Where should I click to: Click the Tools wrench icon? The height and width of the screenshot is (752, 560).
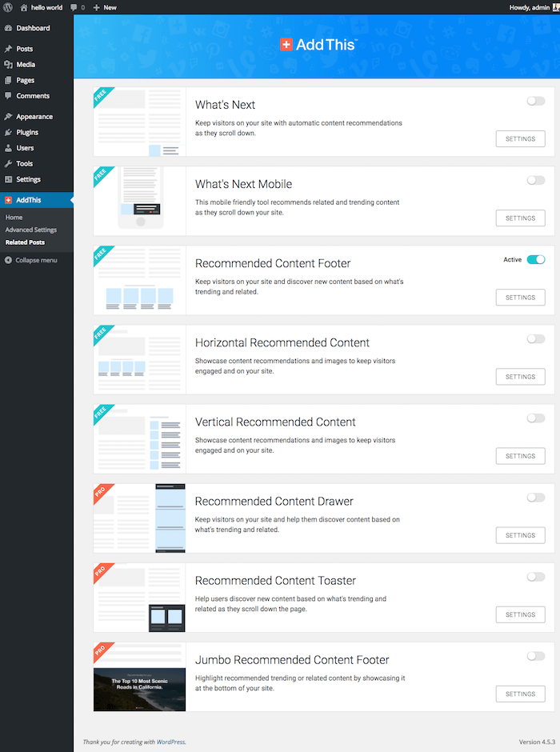pyautogui.click(x=8, y=163)
